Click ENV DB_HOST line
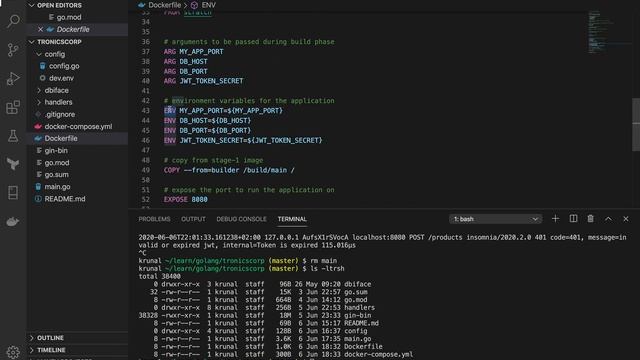The image size is (640, 360). click(207, 121)
